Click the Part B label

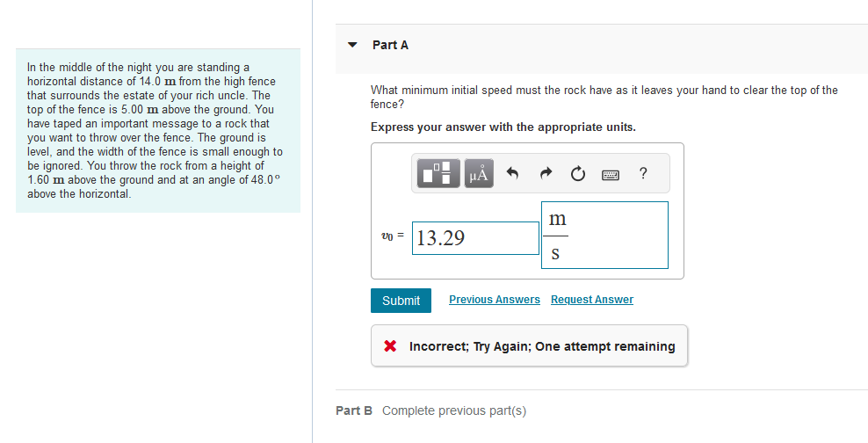pos(354,410)
